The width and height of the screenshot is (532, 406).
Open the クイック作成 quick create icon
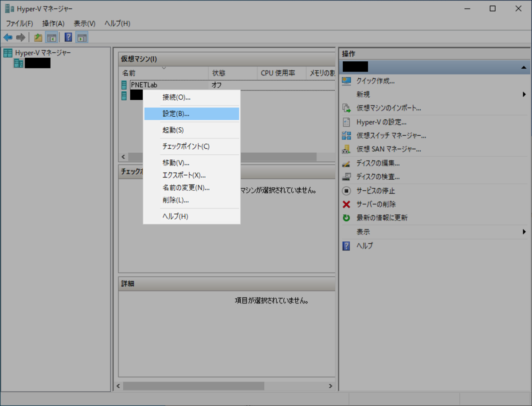346,80
